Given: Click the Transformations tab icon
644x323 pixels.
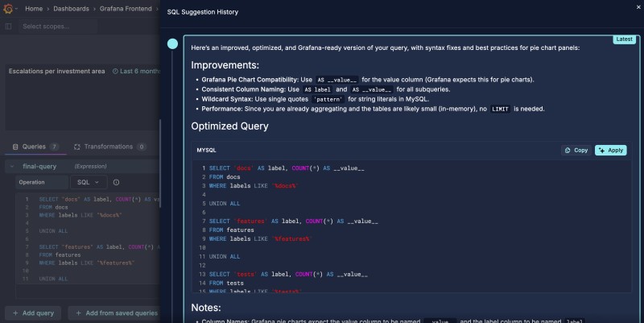Looking at the screenshot, I should (77, 147).
